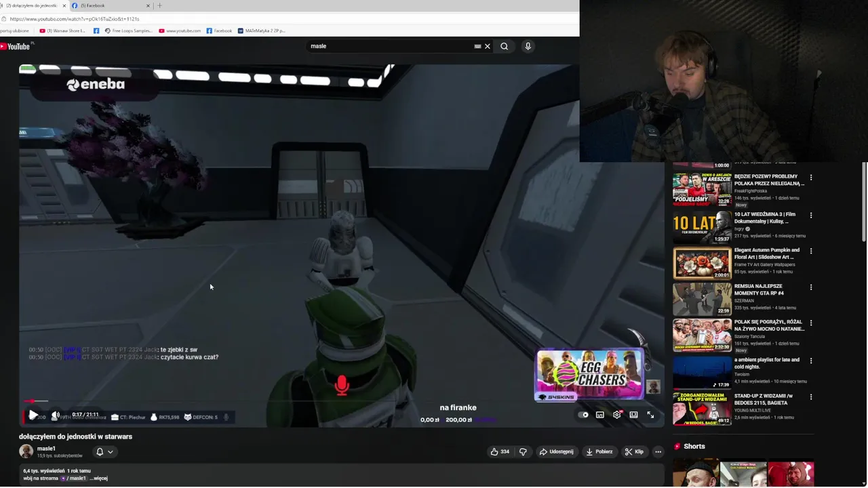Open Facebook text bookmark
Screen dimensions: 868x488
coord(219,30)
